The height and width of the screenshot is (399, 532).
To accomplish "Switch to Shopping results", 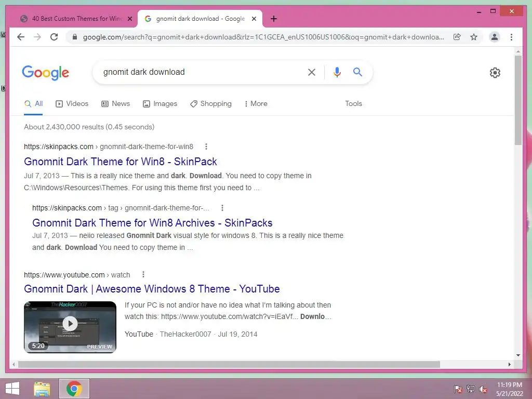I will (x=211, y=104).
